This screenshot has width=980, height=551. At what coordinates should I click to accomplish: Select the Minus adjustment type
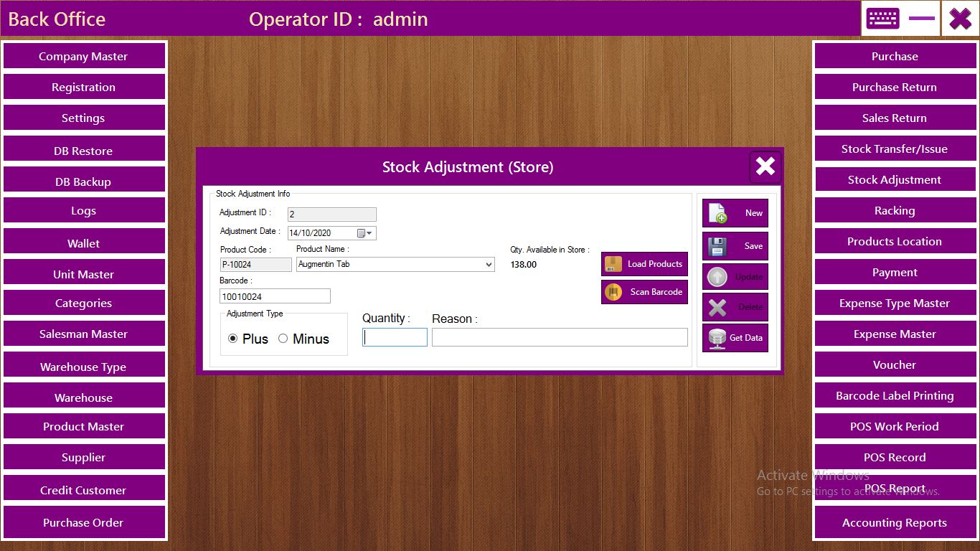303,339
